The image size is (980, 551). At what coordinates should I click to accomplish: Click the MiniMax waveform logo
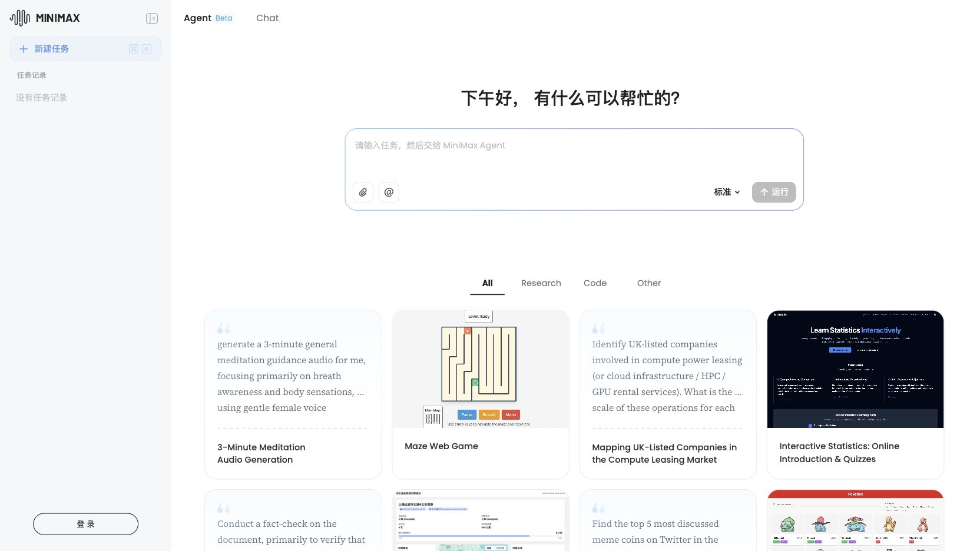coord(19,18)
